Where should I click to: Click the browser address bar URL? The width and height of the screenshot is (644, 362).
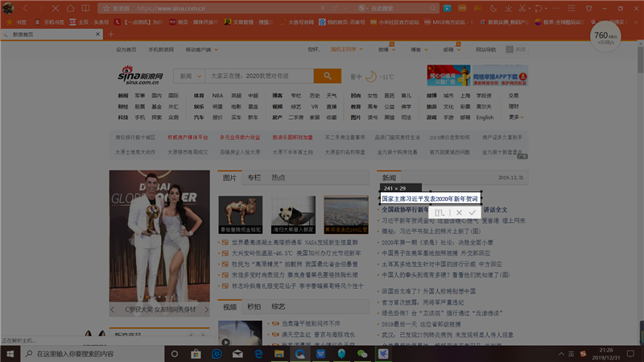tap(171, 8)
